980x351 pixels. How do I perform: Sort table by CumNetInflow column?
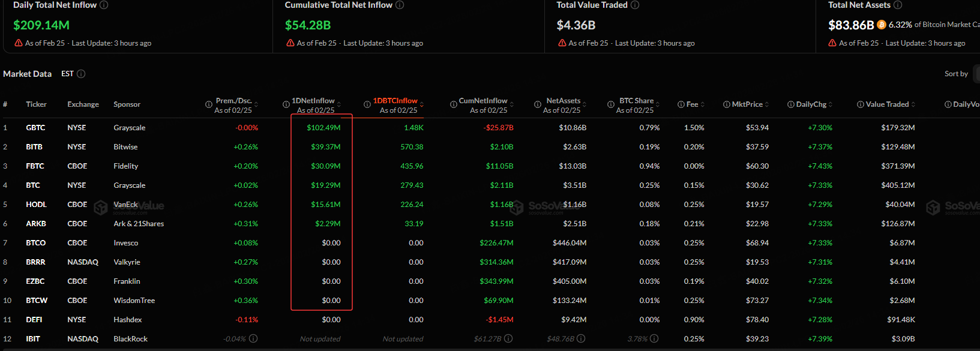click(x=512, y=104)
